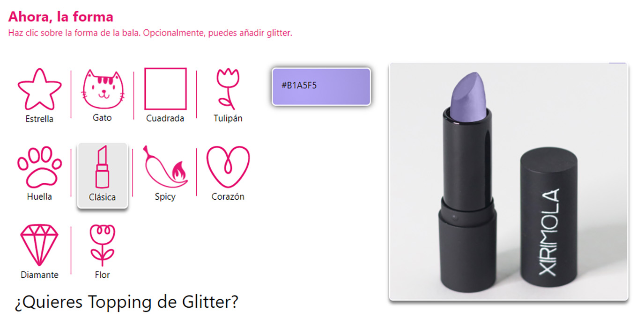Click the #B1A5F5 purple color swatch
The width and height of the screenshot is (644, 318).
coord(321,87)
